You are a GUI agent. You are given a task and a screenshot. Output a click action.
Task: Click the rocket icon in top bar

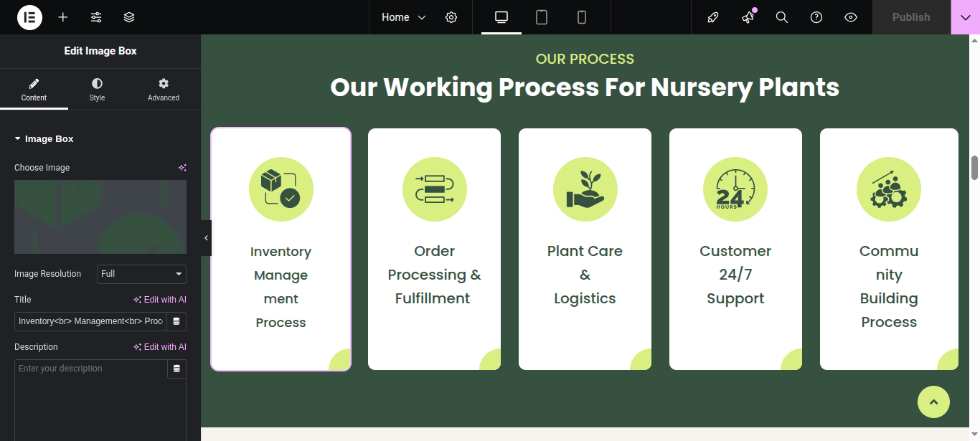(713, 17)
